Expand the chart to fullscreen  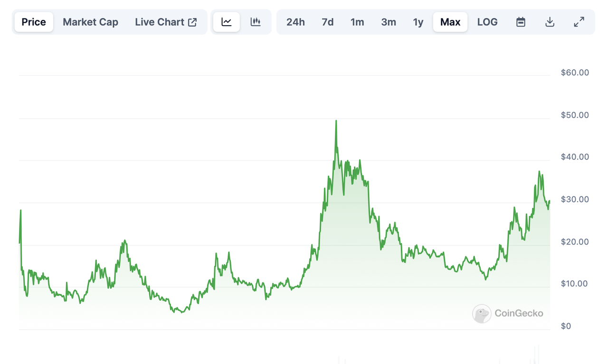(579, 21)
